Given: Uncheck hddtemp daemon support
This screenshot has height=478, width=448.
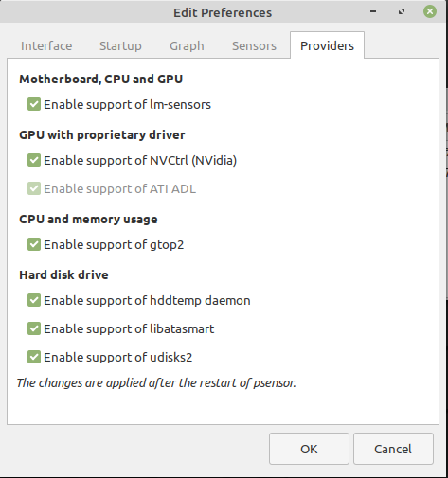Looking at the screenshot, I should pyautogui.click(x=34, y=300).
